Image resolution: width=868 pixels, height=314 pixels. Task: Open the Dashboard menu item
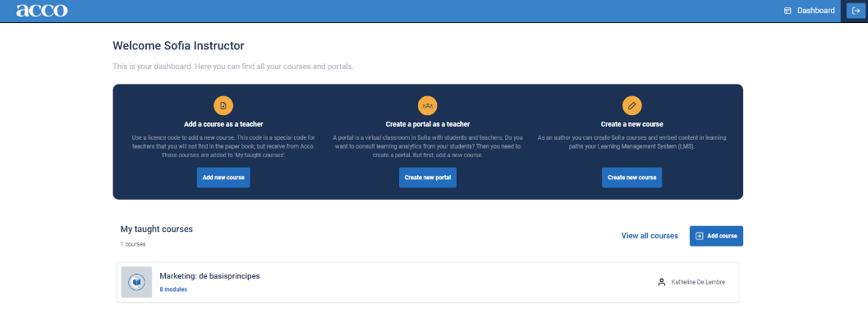[x=810, y=11]
